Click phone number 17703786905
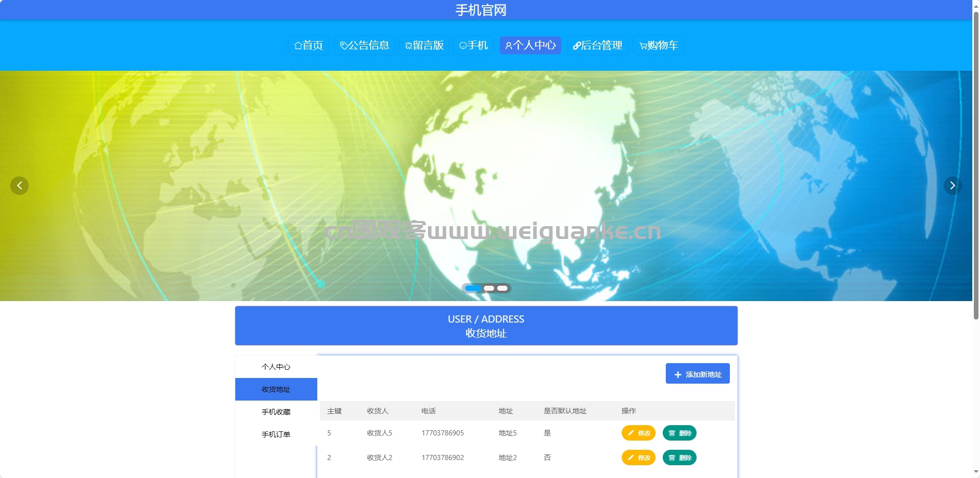This screenshot has height=478, width=980. click(x=443, y=433)
